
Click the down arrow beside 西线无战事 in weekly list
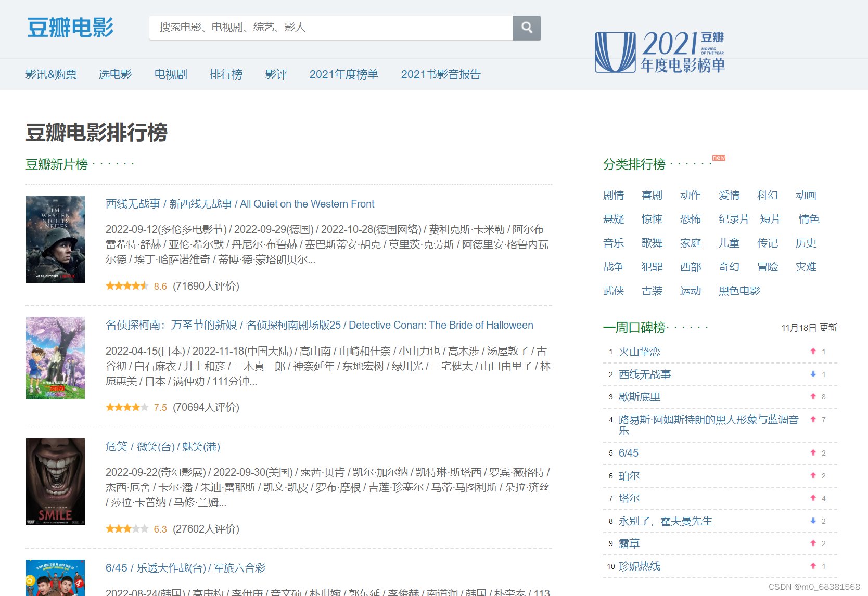point(813,374)
